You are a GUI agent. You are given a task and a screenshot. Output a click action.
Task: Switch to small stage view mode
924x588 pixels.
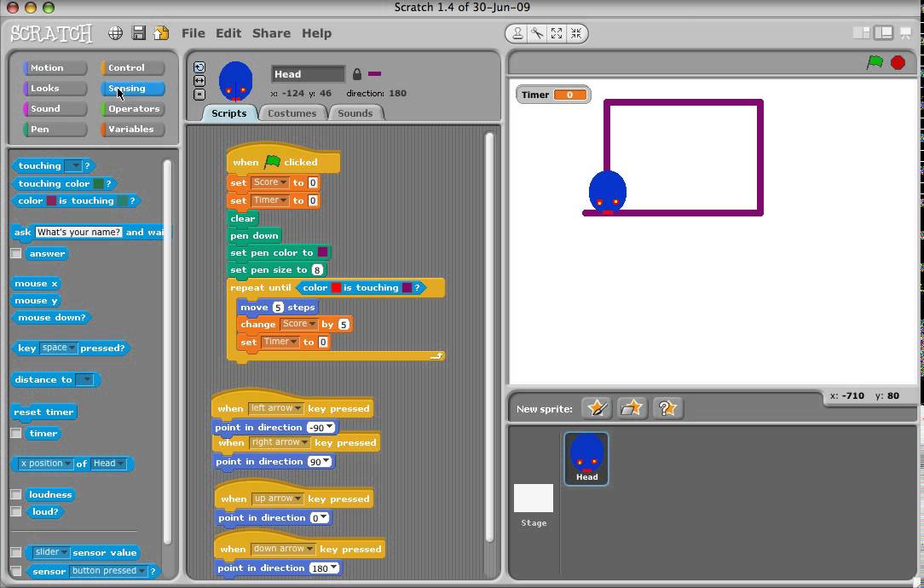point(862,33)
